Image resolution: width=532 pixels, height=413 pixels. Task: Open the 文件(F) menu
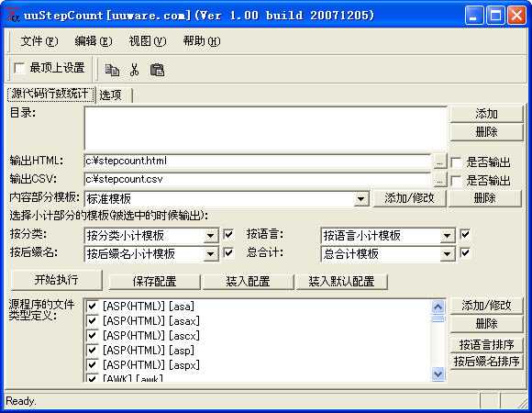[39, 41]
